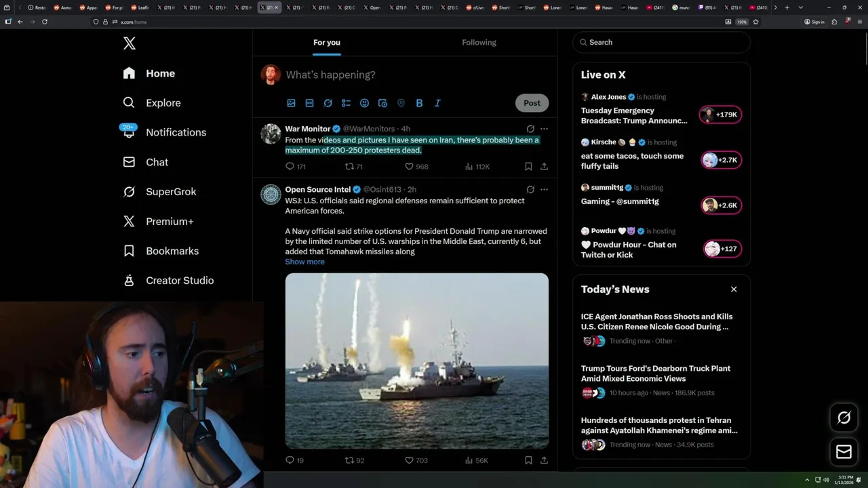The height and width of the screenshot is (488, 868).
Task: Reload the page in browser
Action: pyautogui.click(x=45, y=22)
